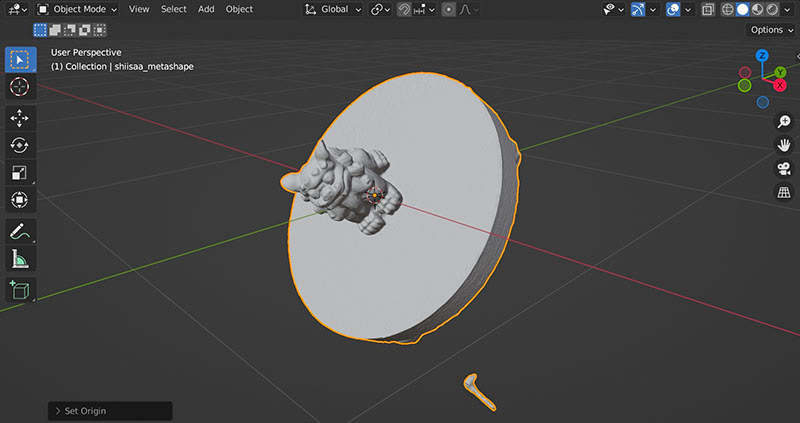
Task: Snap view to the red X axis
Action: coord(780,85)
